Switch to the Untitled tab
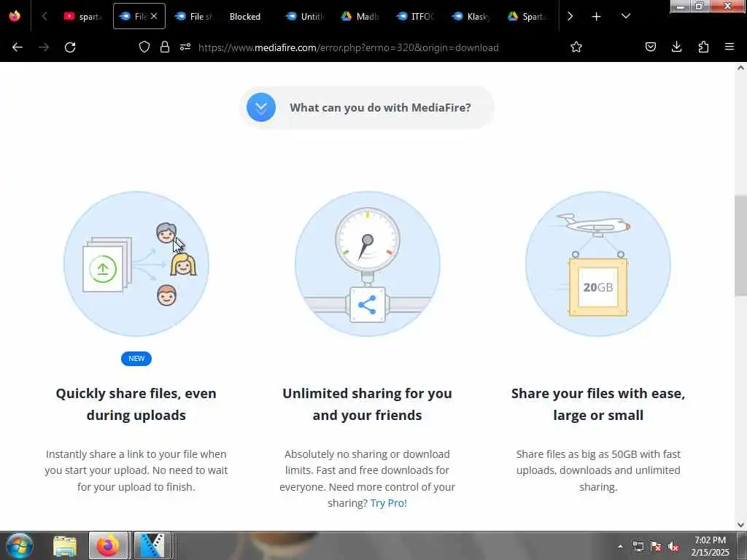Image resolution: width=747 pixels, height=560 pixels. (306, 16)
